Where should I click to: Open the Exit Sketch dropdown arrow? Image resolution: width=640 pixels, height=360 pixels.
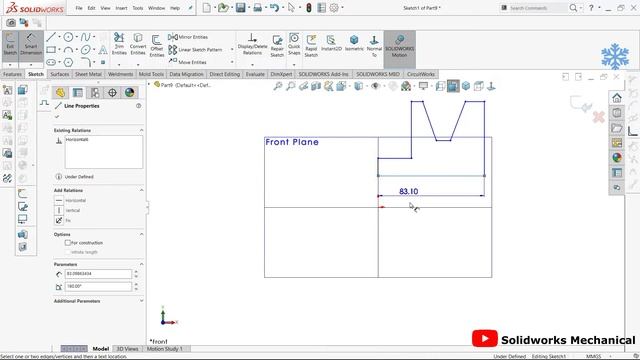(10, 65)
